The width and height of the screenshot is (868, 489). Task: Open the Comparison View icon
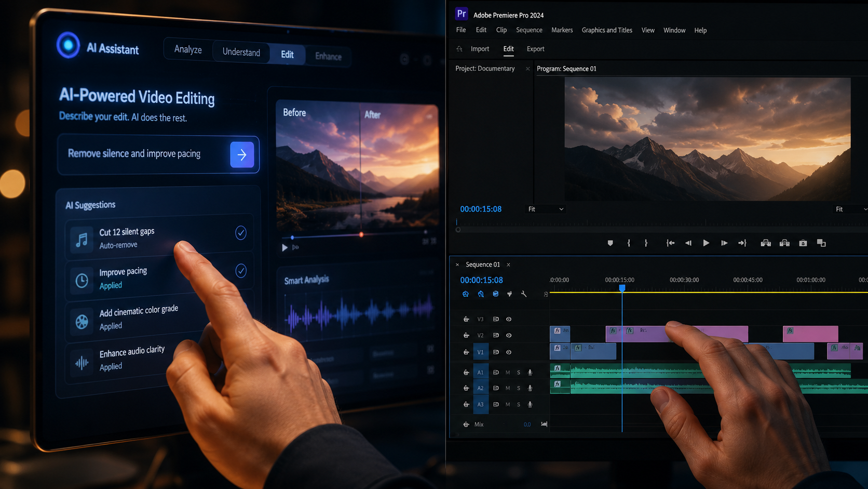point(821,243)
